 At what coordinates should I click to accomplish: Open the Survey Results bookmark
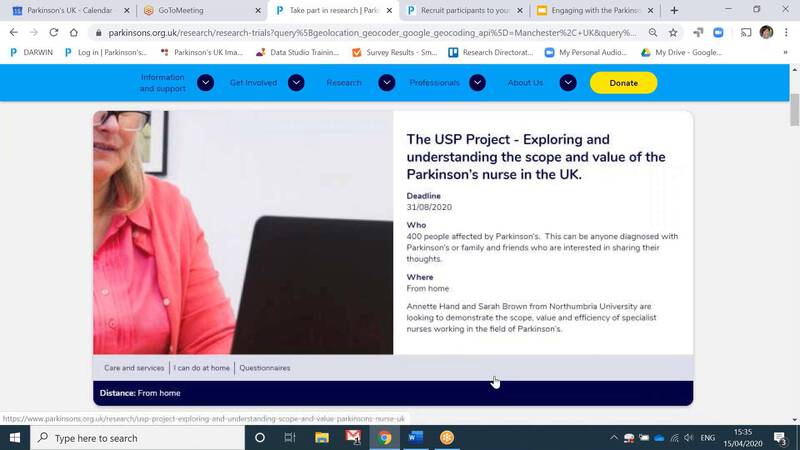(395, 52)
